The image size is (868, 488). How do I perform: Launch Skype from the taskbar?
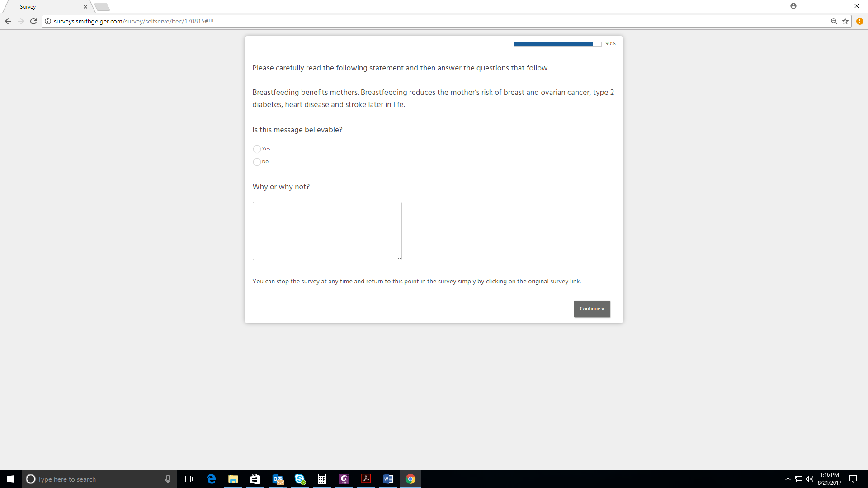[300, 479]
